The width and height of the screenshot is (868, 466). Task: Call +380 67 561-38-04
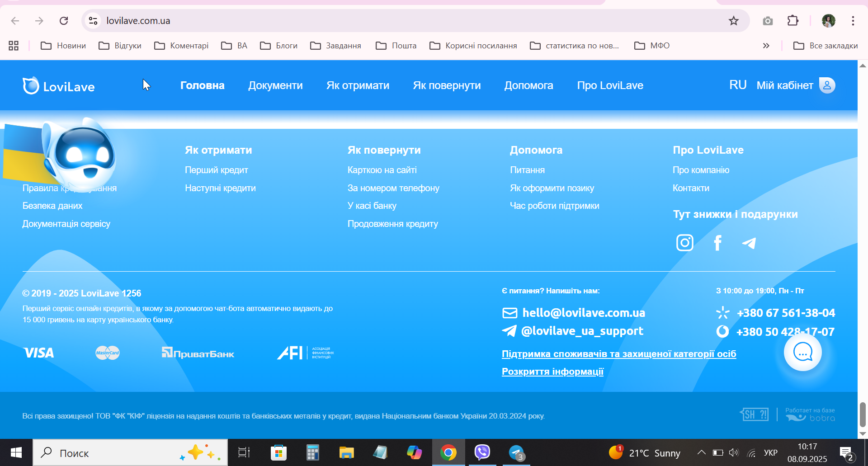(786, 313)
